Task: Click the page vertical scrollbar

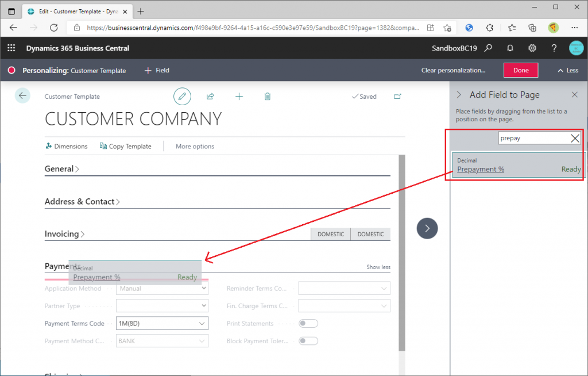Action: click(x=402, y=253)
